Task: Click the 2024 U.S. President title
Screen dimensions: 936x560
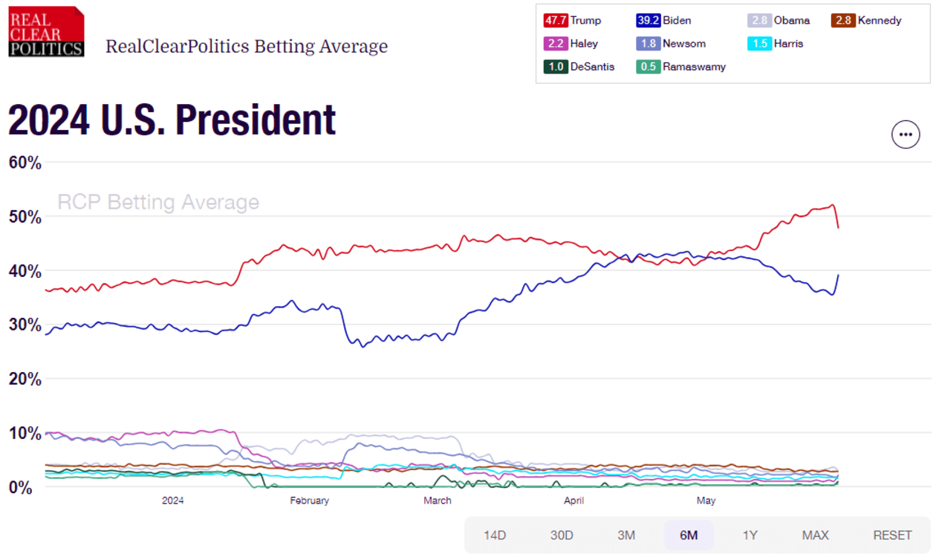Action: tap(171, 118)
